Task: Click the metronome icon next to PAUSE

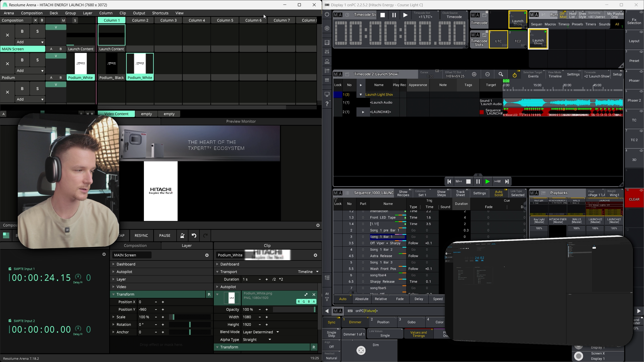Action: pos(182,235)
